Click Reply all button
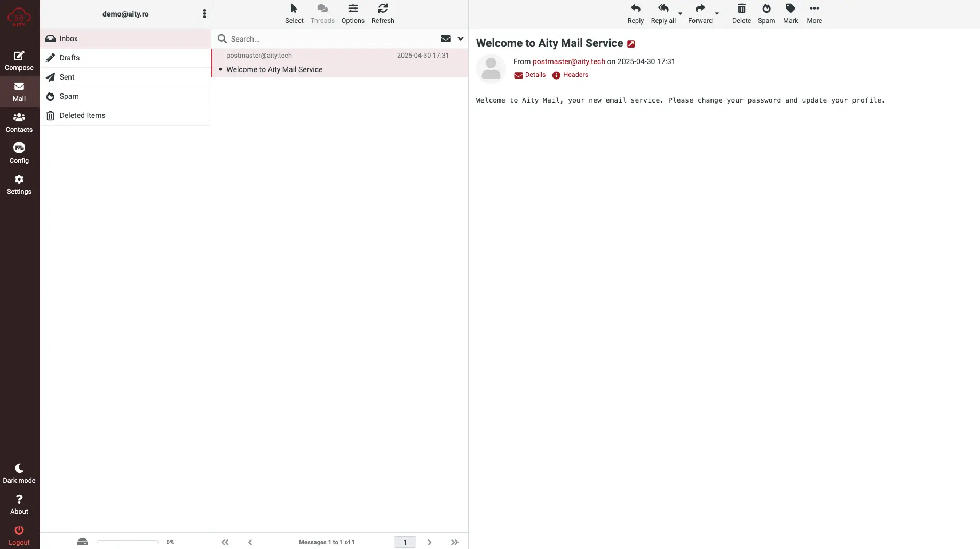 (663, 14)
